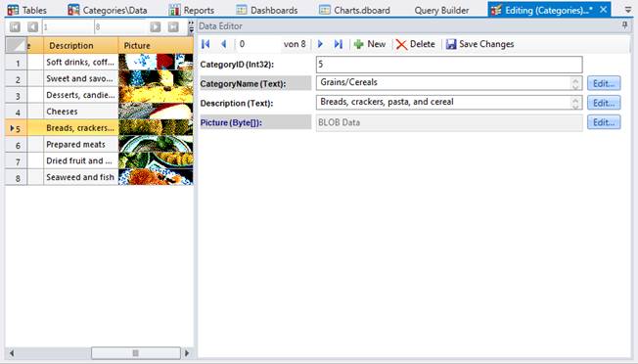
Task: Select row 4 header
Action: 16,112
